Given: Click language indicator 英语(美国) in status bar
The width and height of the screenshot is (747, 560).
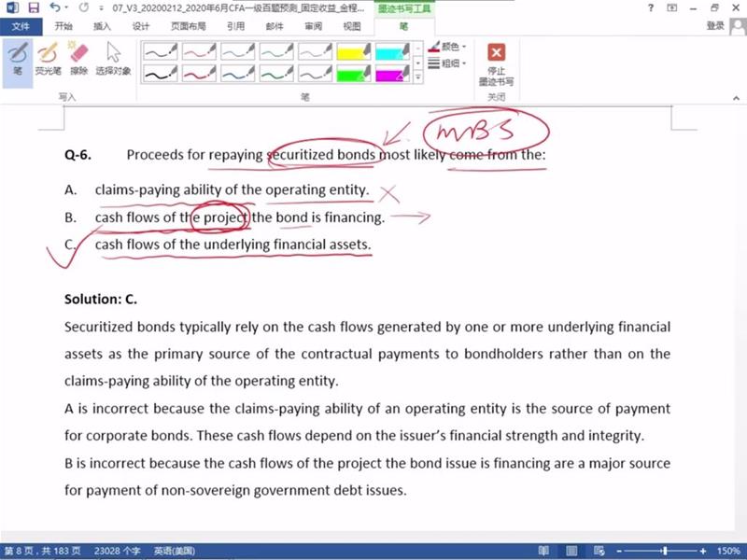Looking at the screenshot, I should point(174,551).
